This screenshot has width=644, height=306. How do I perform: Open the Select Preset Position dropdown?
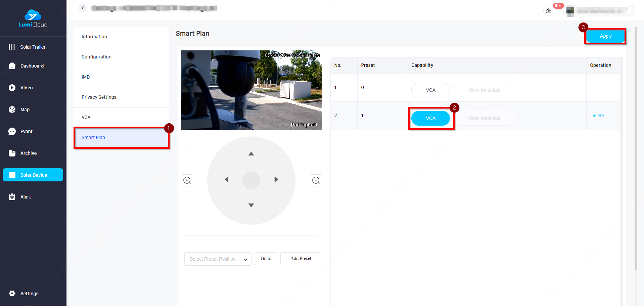click(218, 259)
